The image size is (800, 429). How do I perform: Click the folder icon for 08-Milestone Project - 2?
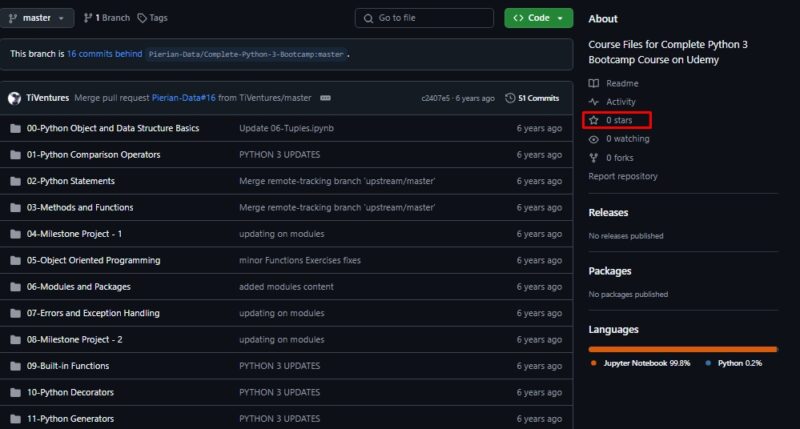click(15, 340)
